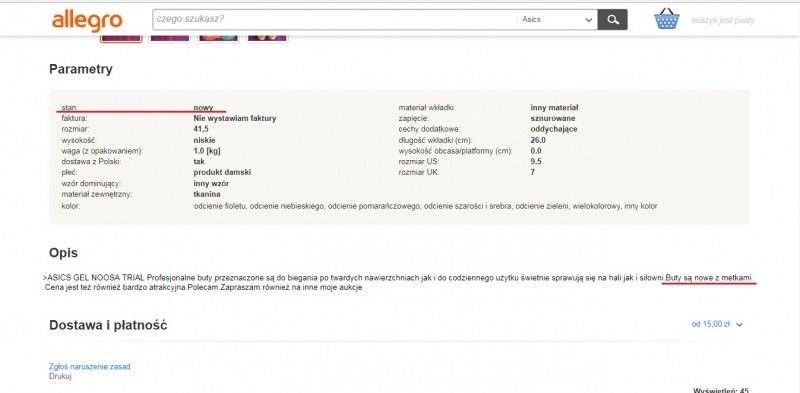800x393 pixels.
Task: Click the 'Parametry' section heading
Action: tap(81, 69)
